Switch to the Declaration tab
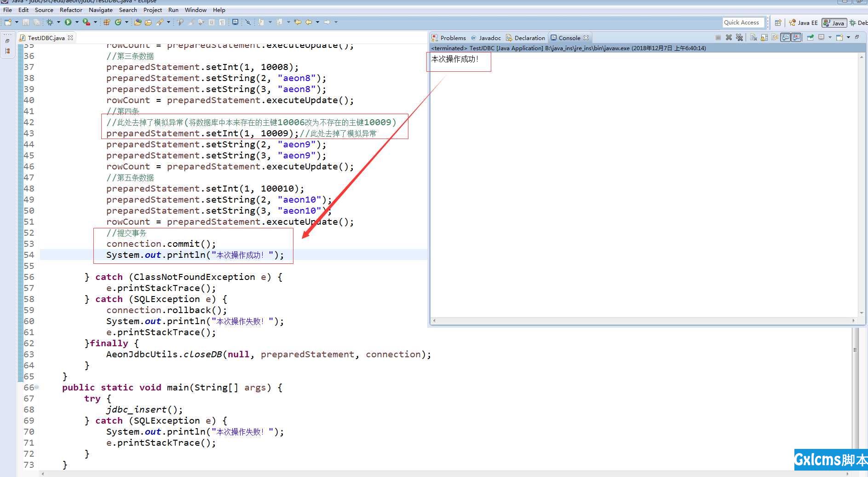Image resolution: width=868 pixels, height=477 pixels. [x=525, y=38]
